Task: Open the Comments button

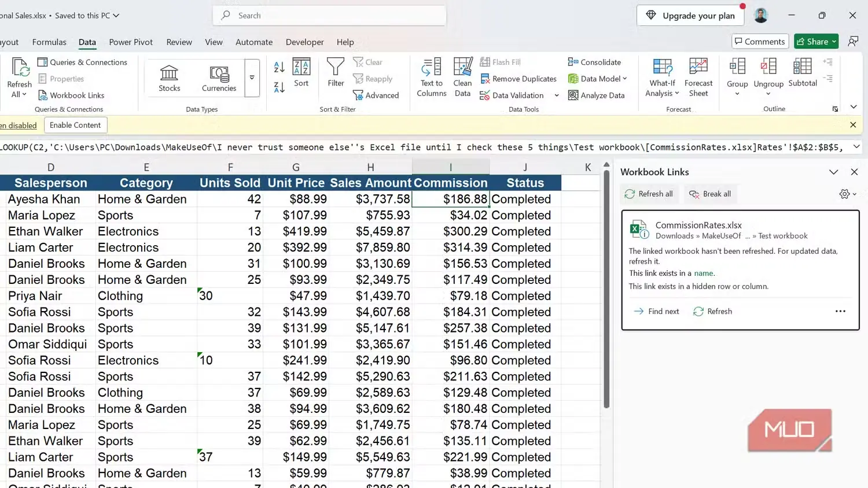Action: pos(760,42)
